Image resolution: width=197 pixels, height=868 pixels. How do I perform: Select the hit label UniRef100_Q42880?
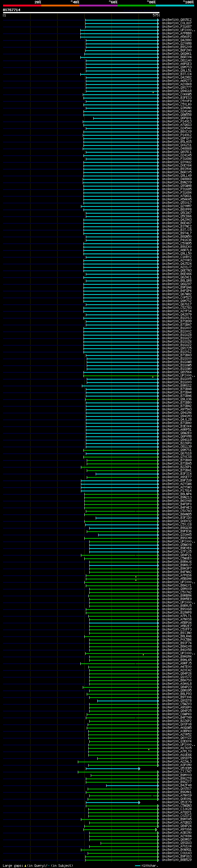click(x=177, y=40)
